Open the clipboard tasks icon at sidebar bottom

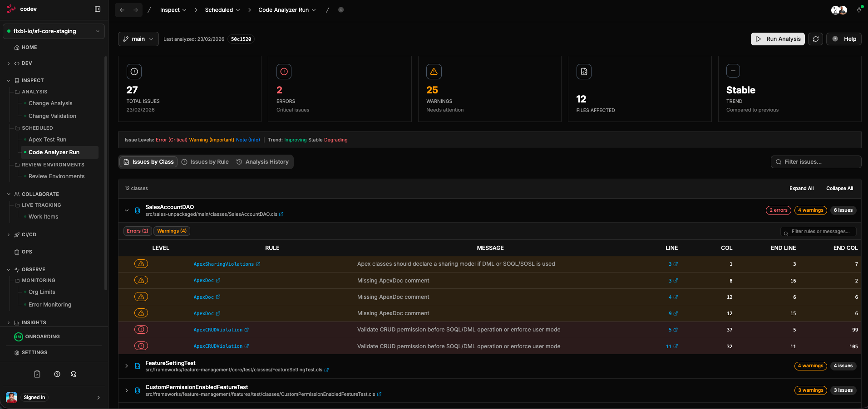pyautogui.click(x=37, y=374)
